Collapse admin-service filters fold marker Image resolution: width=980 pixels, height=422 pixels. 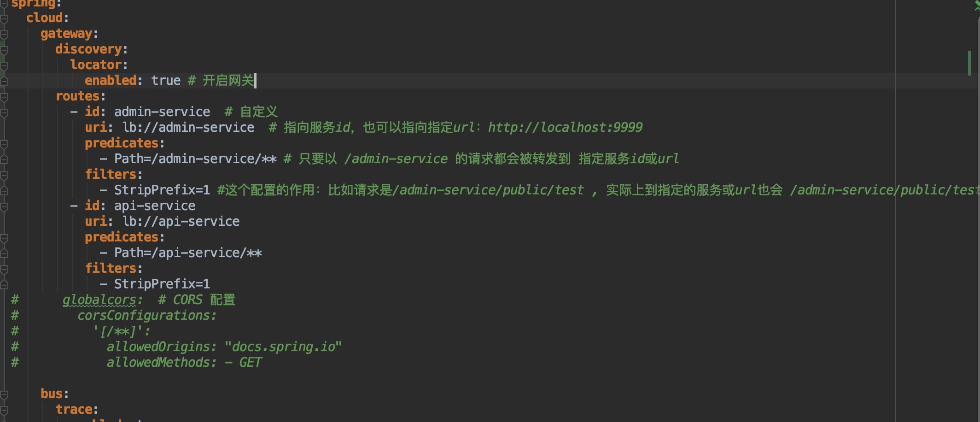(4, 175)
